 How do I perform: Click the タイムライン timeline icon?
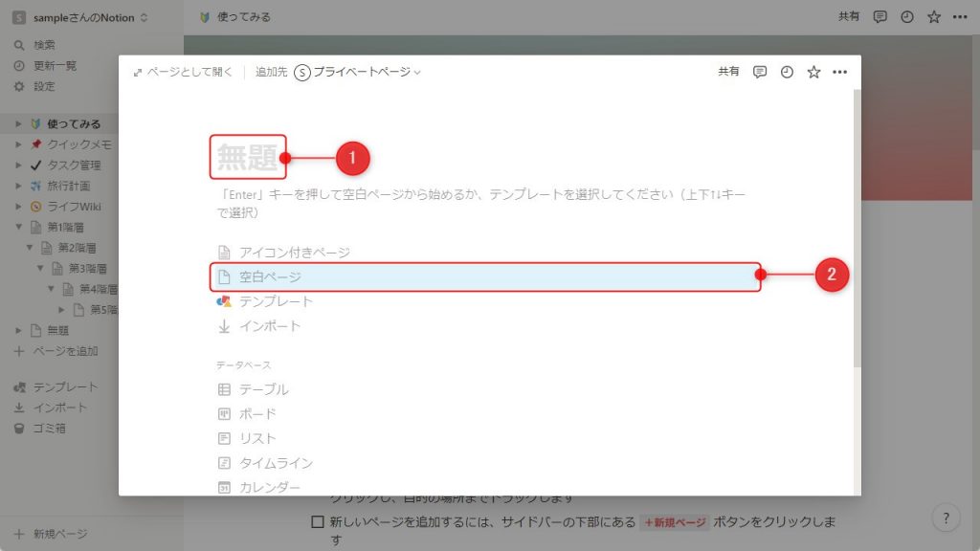(x=224, y=463)
